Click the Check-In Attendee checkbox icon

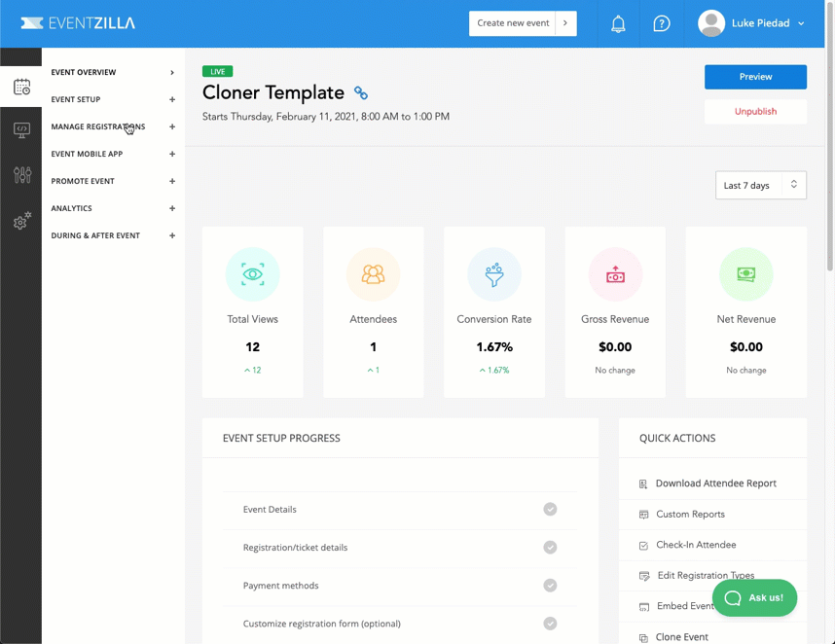(x=644, y=546)
